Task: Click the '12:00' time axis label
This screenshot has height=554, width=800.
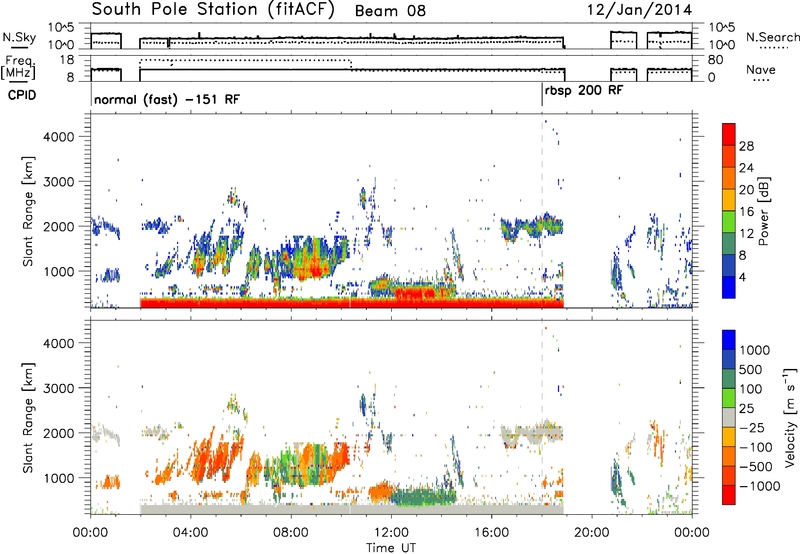Action: [391, 533]
